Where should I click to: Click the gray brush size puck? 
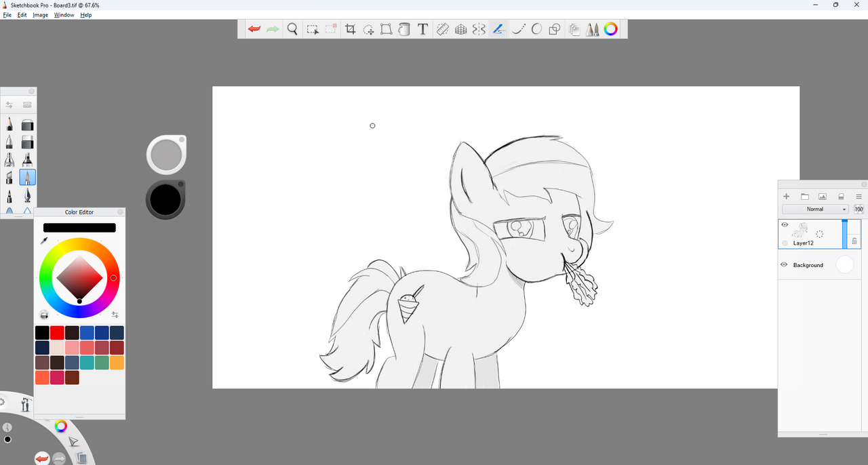[165, 155]
